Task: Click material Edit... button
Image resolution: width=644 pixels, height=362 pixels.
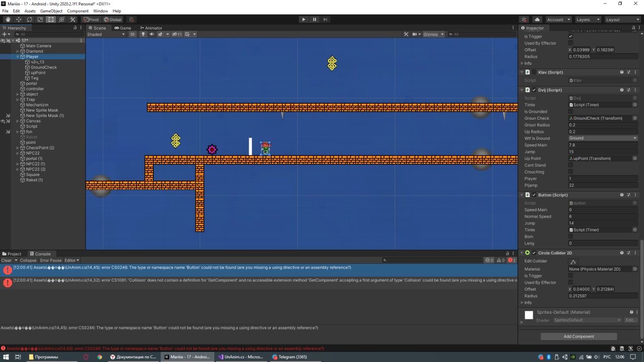Action: tap(630, 320)
